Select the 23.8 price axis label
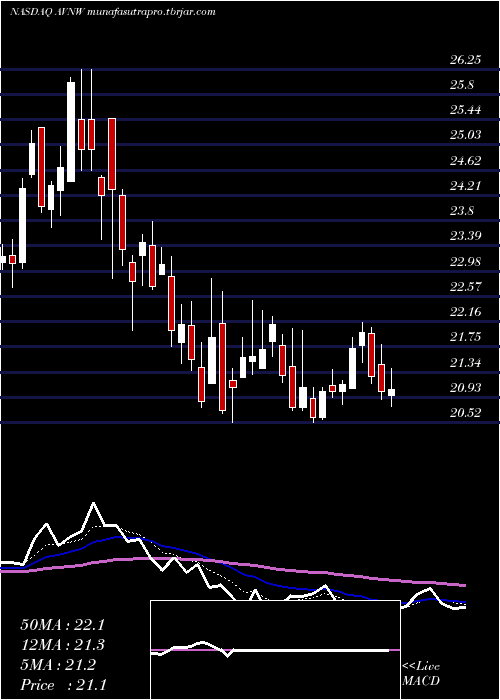Viewport: 500px width, 700px height. point(462,210)
